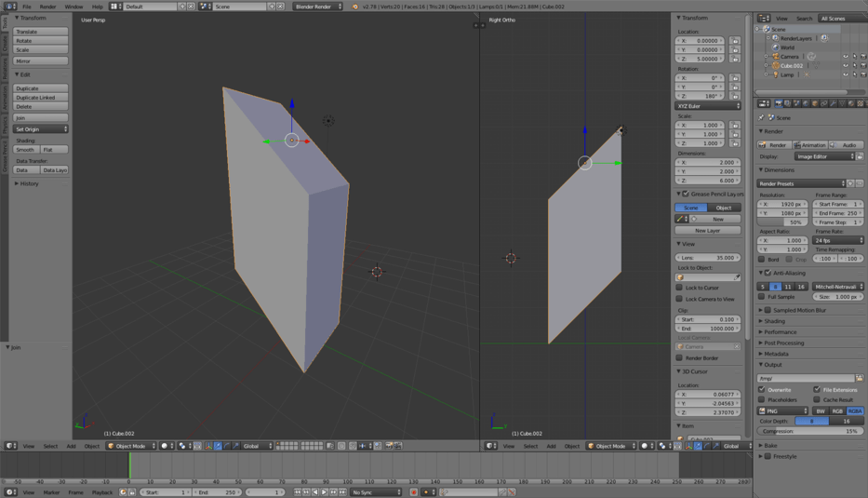
Task: Open the Window menu in the top bar
Action: point(73,7)
